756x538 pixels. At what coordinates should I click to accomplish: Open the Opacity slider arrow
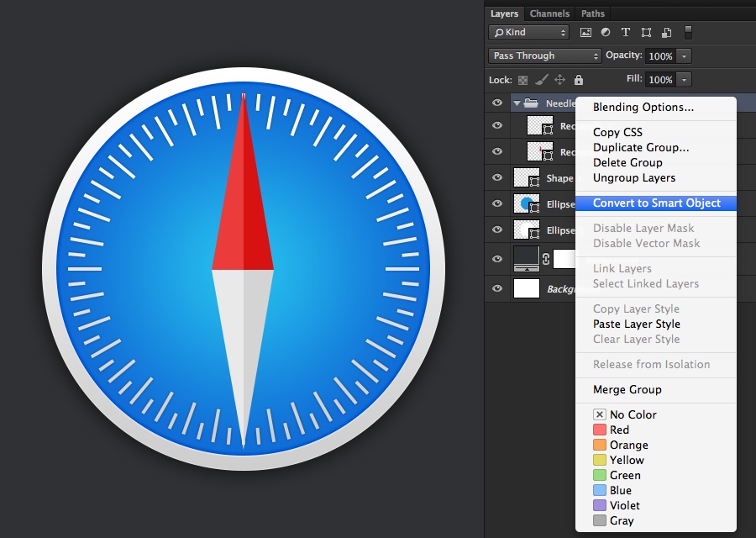click(684, 56)
